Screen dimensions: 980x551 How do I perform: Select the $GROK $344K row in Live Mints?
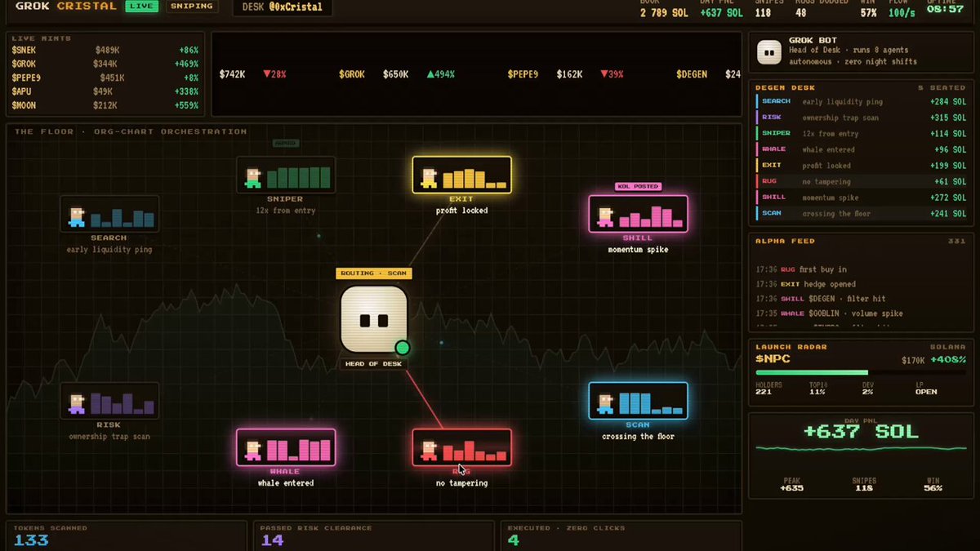point(105,64)
